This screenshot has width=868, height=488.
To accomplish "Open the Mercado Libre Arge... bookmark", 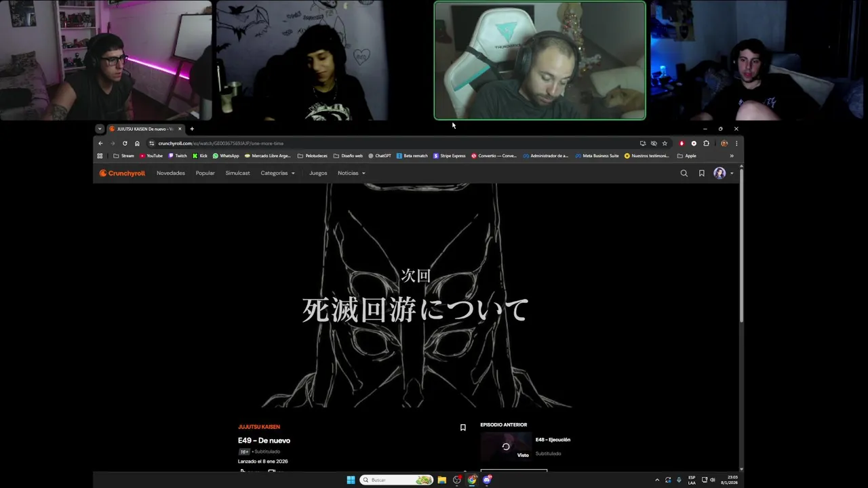I will click(x=267, y=156).
